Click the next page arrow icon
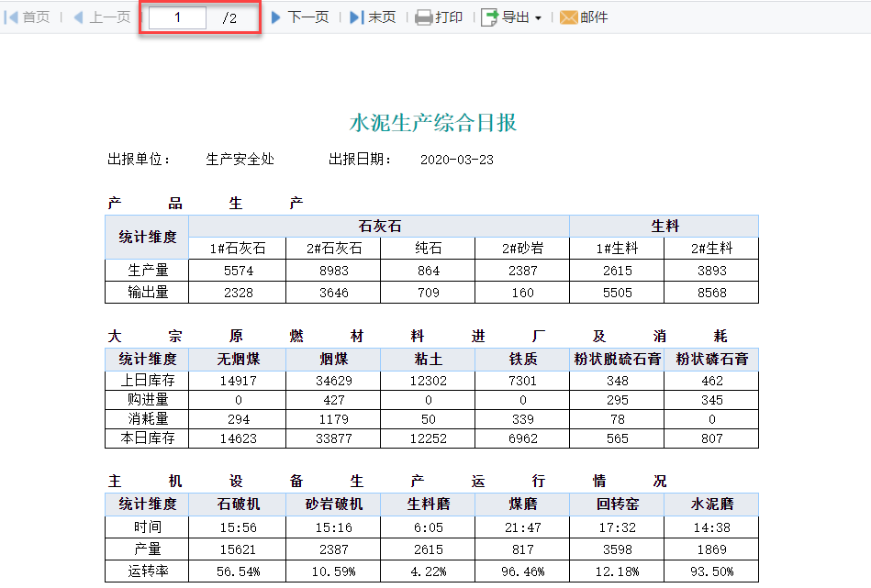 [x=275, y=17]
